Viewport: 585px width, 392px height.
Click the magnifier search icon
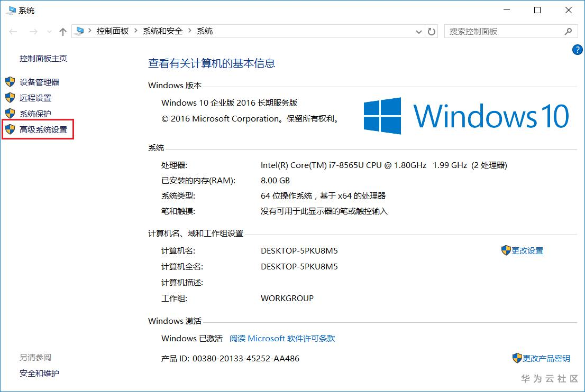click(568, 31)
